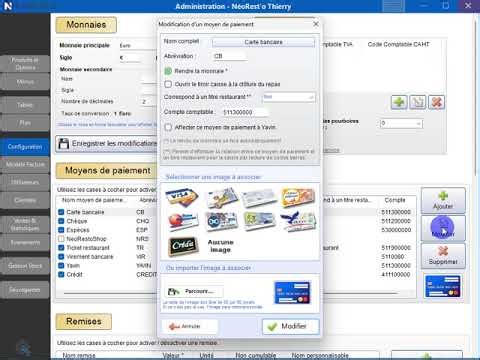Select the dark blue circle card image
This screenshot has width=480, height=360.
(x=221, y=221)
